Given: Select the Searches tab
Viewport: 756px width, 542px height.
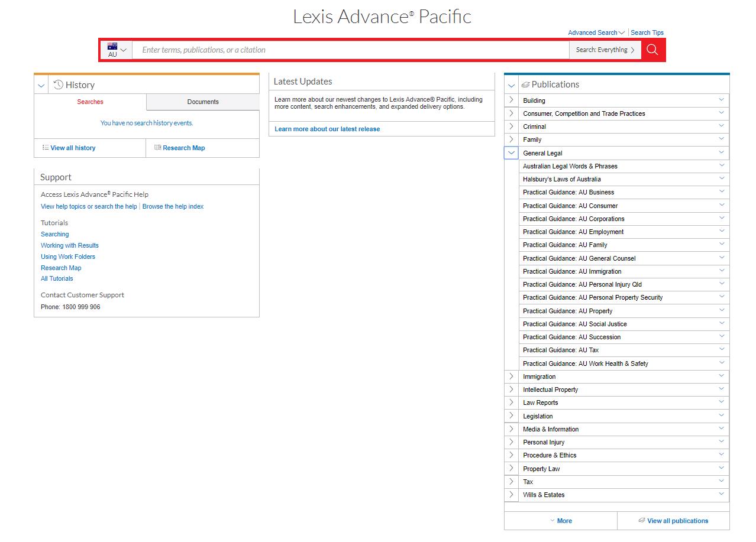Looking at the screenshot, I should click(90, 102).
